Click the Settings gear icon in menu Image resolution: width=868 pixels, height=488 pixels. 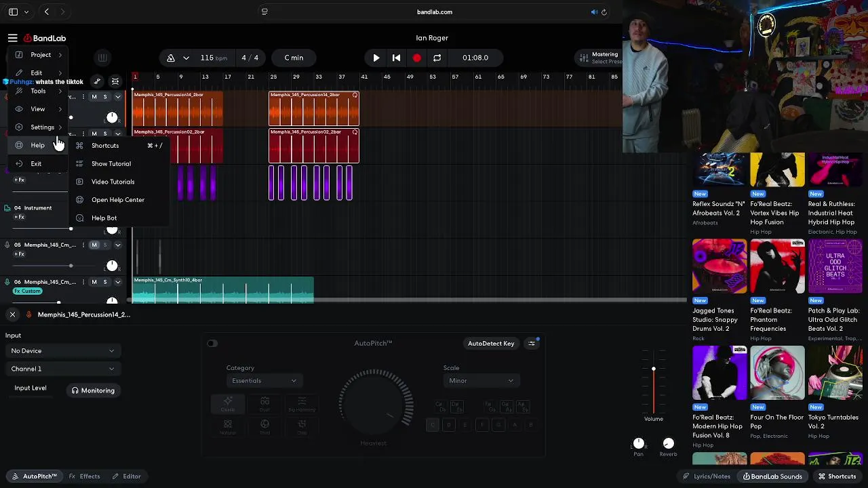tap(19, 127)
